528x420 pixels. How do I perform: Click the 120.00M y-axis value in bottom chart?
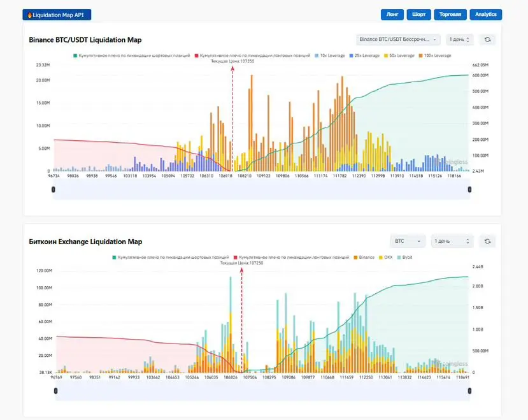click(44, 271)
